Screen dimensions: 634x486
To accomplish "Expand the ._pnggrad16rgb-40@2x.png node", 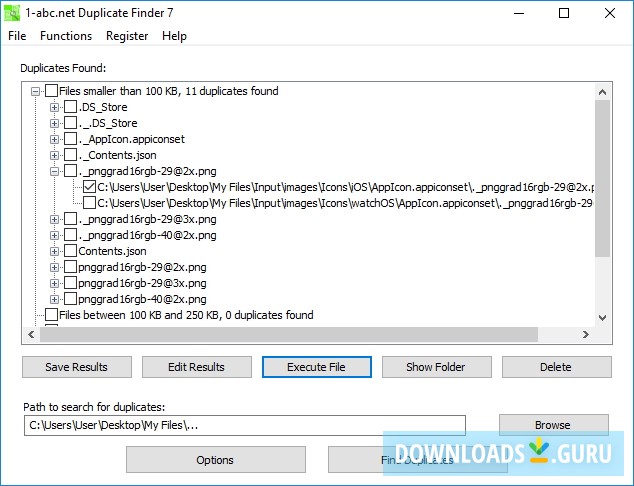I will (54, 235).
